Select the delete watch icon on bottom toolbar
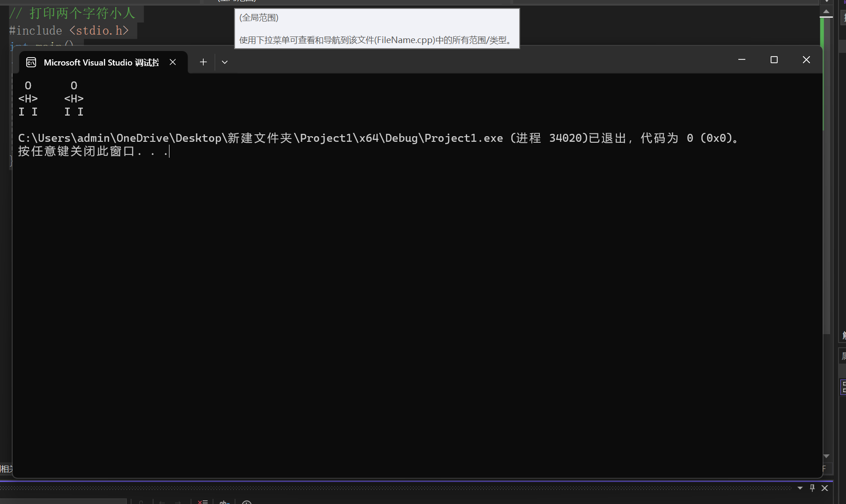846x504 pixels. pos(202,502)
